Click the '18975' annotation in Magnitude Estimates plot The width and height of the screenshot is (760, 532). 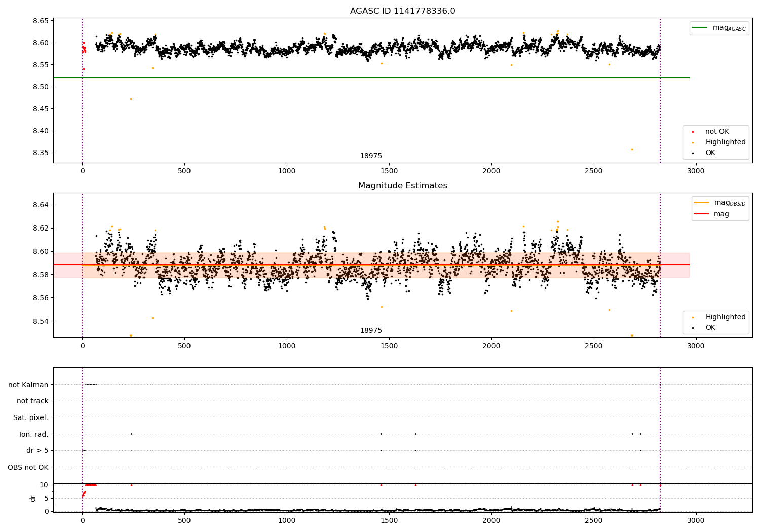coord(371,331)
